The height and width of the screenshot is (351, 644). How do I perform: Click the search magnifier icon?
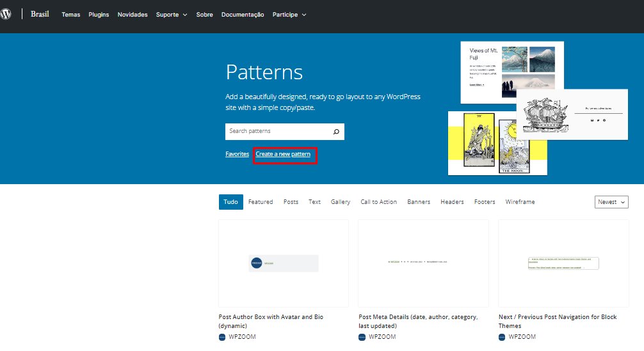[336, 132]
